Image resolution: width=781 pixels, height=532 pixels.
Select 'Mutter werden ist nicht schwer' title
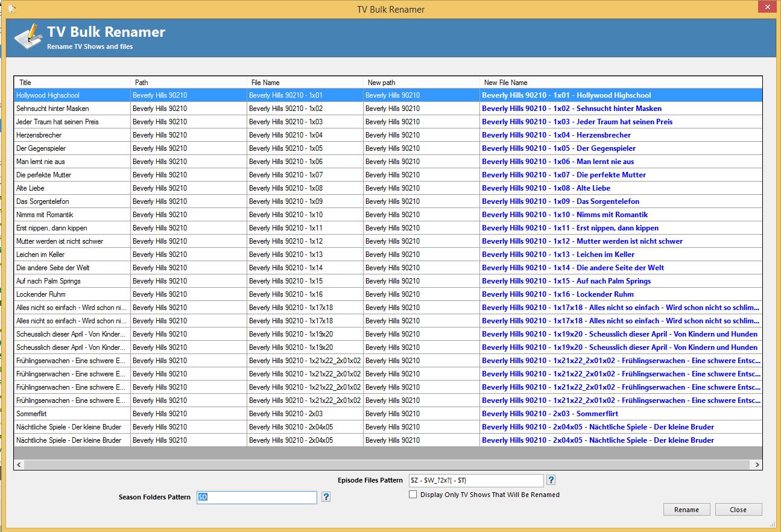click(72, 241)
